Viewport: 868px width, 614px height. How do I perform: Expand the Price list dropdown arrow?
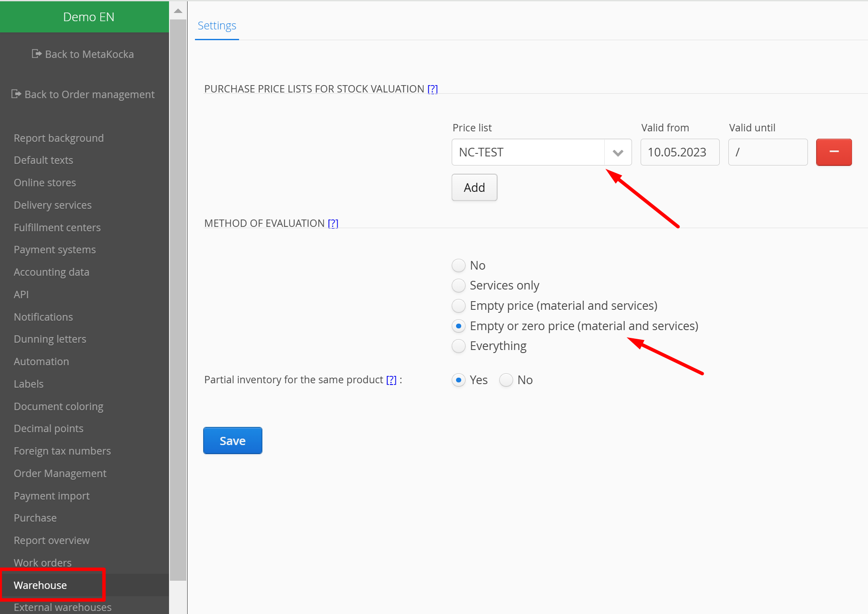[x=618, y=153]
